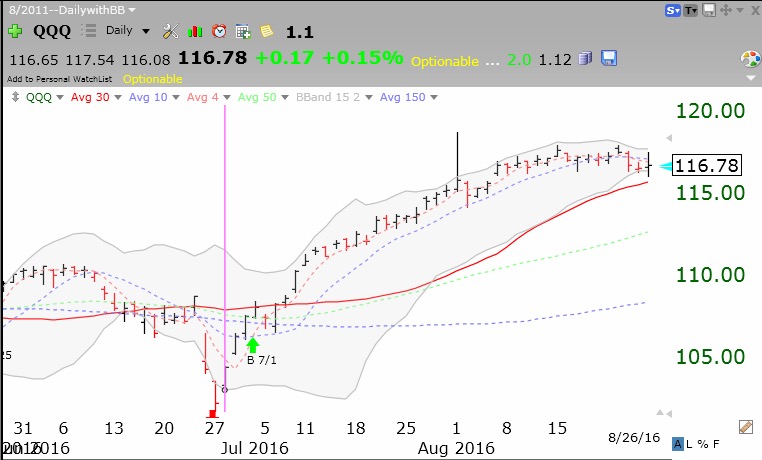Screen dimensions: 762x460
Task: Click the green plus add symbol icon
Action: pos(15,31)
